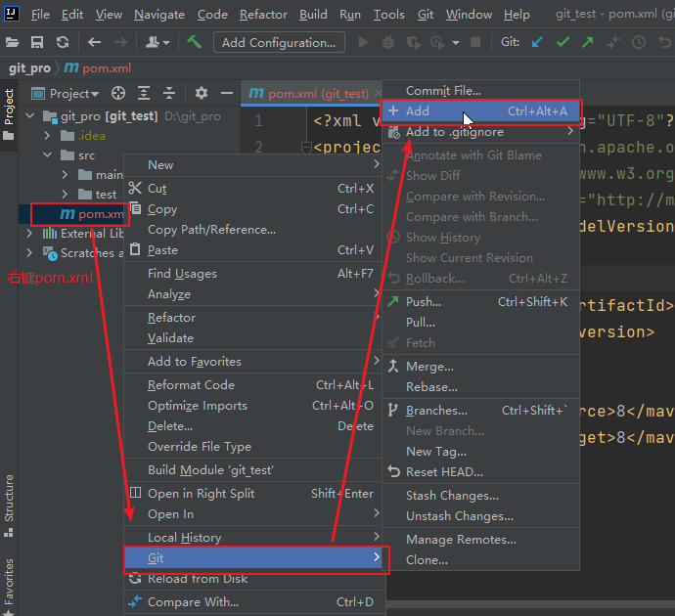Open the New submenu in context menu
The width and height of the screenshot is (675, 616).
pyautogui.click(x=253, y=164)
